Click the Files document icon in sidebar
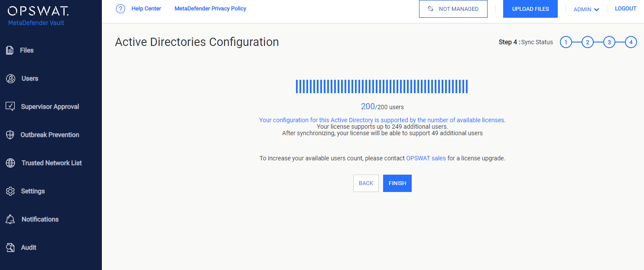The image size is (644, 270). (x=10, y=51)
